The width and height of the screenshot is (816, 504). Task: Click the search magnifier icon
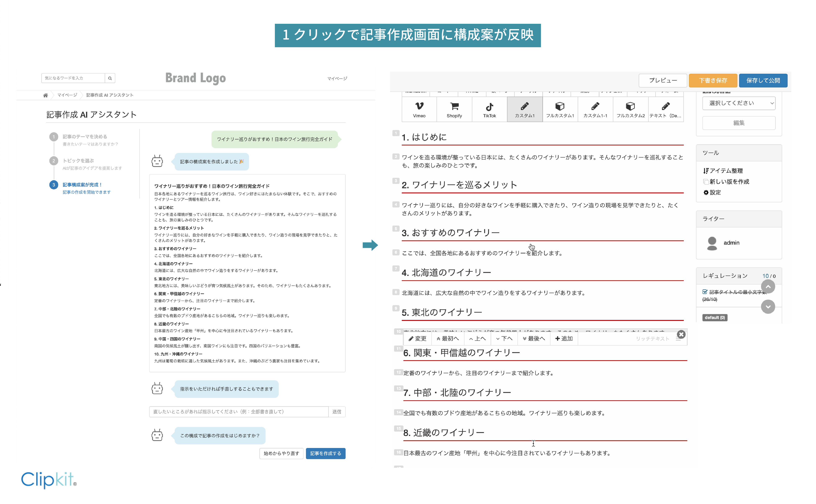click(110, 78)
